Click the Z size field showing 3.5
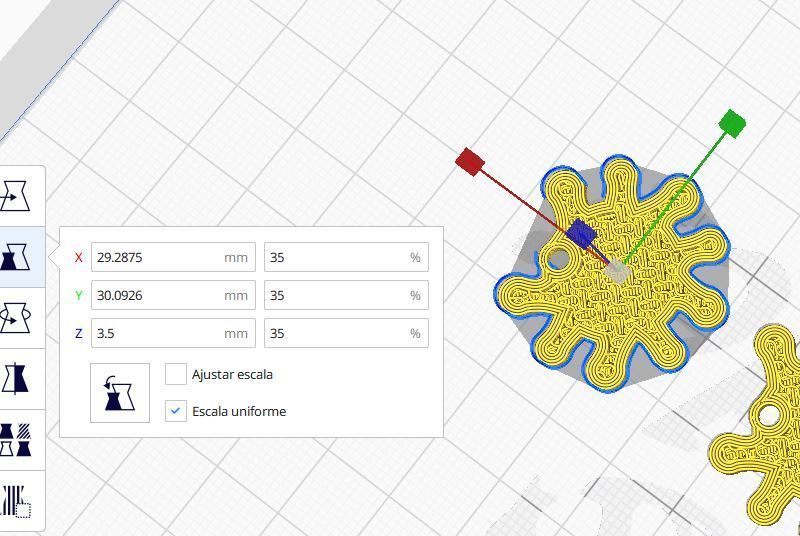800x536 pixels. (x=173, y=333)
